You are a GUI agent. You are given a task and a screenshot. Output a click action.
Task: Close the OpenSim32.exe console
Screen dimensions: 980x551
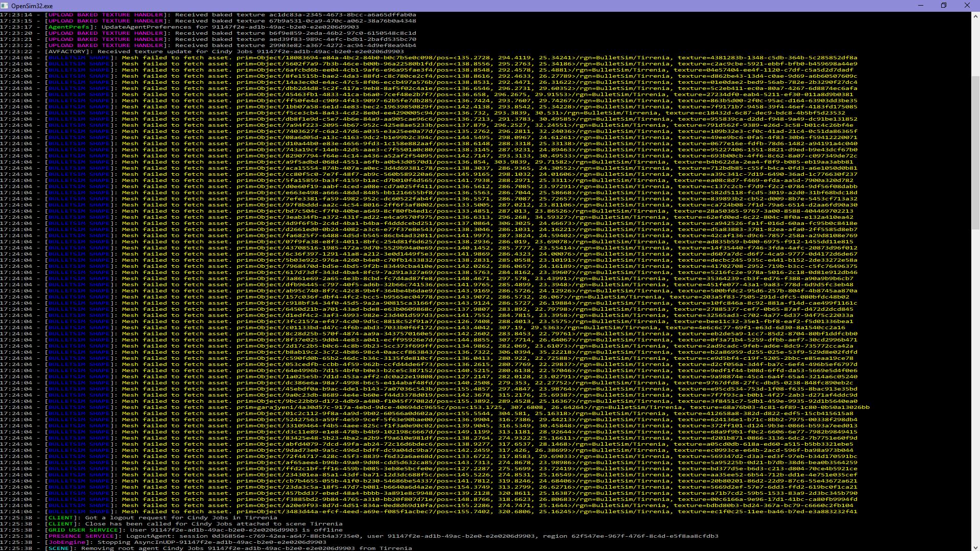(967, 6)
